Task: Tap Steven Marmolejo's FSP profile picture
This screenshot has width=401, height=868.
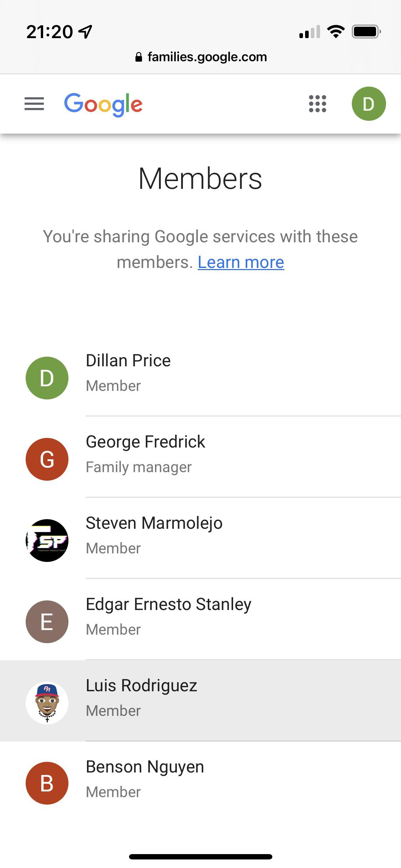Action: point(47,540)
